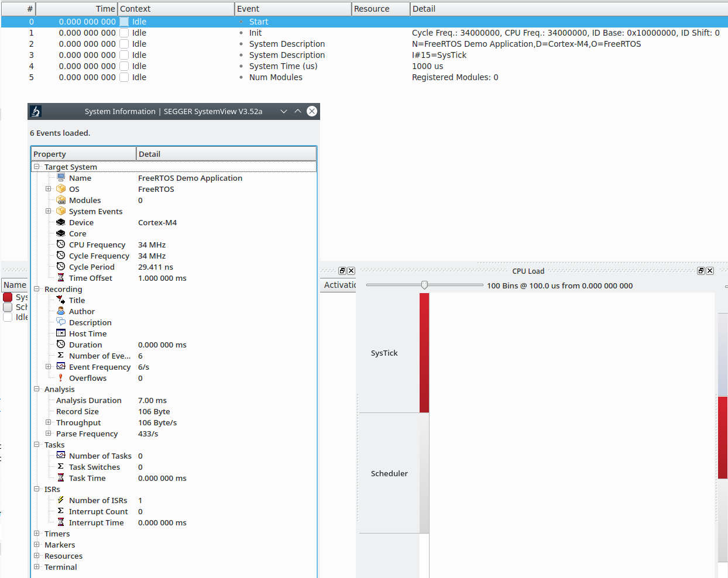Expand the Terminal tree node
The image size is (728, 578).
(36, 567)
